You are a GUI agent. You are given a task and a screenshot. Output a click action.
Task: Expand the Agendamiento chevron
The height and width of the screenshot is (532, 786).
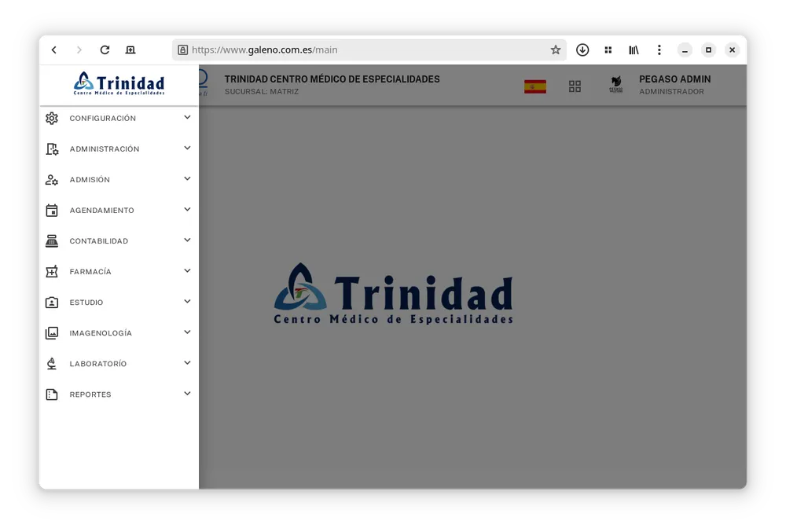(x=187, y=209)
